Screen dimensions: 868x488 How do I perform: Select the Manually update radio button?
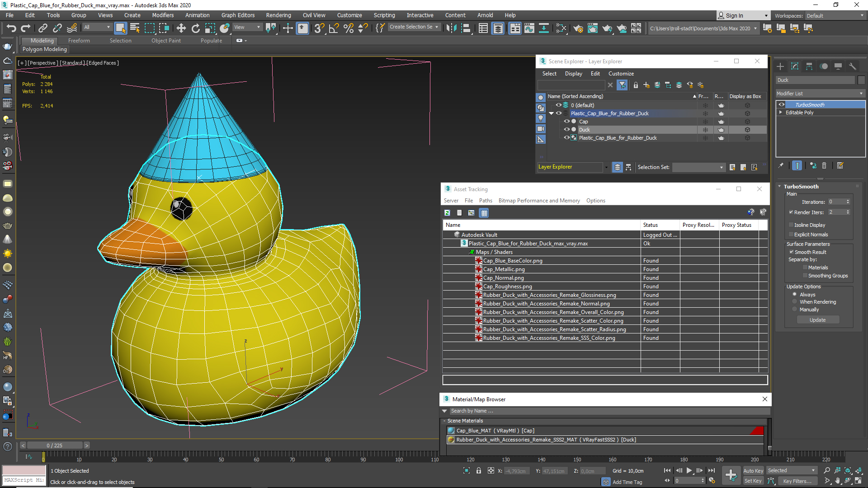(x=794, y=310)
